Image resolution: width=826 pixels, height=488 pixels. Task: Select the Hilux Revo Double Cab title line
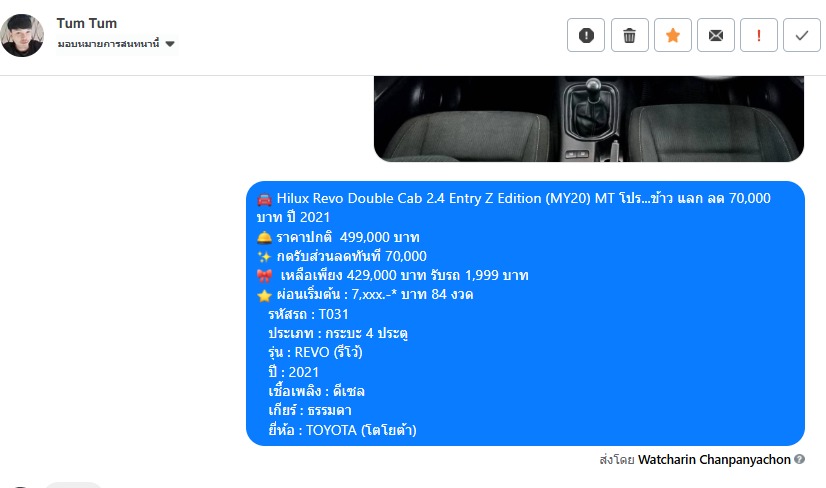514,208
